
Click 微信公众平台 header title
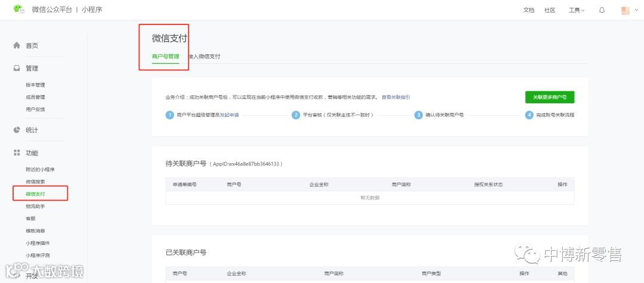(x=52, y=10)
